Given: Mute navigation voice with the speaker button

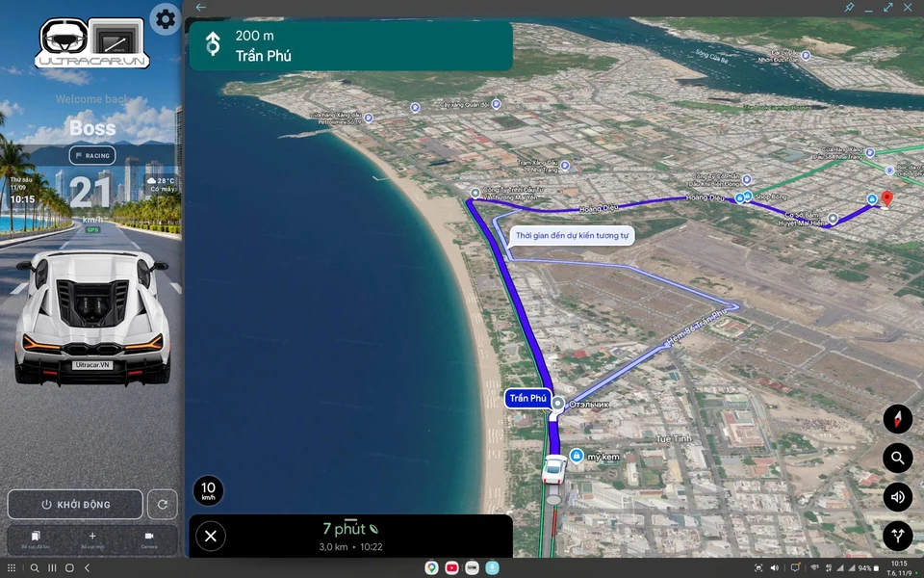Looking at the screenshot, I should (x=897, y=497).
